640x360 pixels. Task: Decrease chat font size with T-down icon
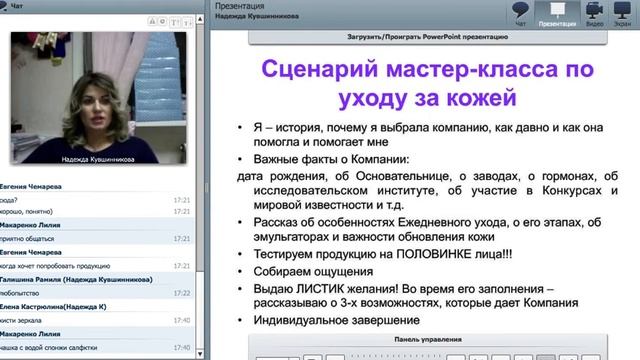pyautogui.click(x=187, y=22)
